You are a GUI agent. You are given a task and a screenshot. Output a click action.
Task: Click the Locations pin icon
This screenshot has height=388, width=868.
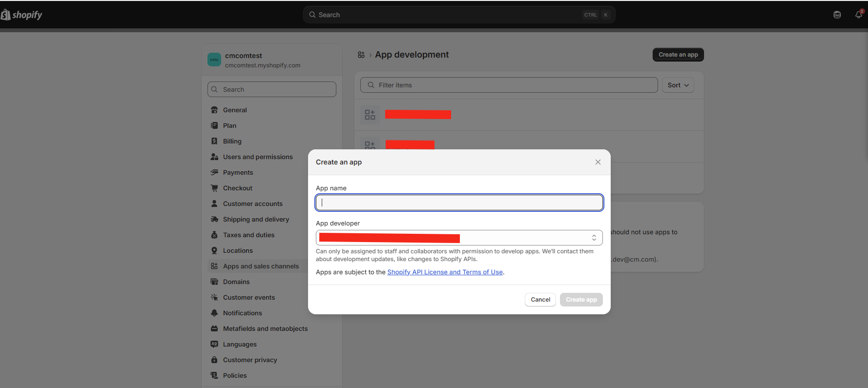[214, 250]
